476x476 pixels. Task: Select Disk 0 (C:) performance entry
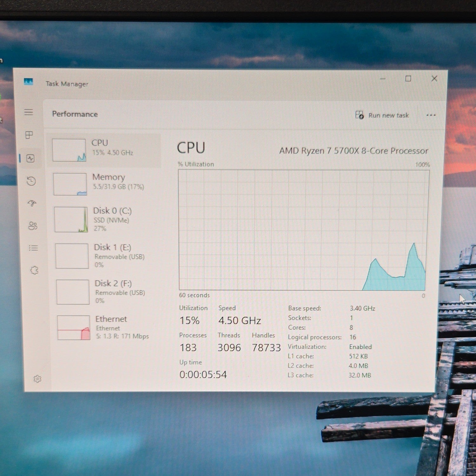(105, 220)
